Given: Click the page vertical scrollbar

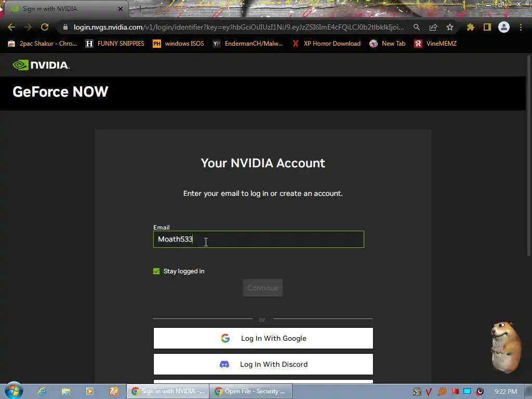Looking at the screenshot, I should coord(528,156).
